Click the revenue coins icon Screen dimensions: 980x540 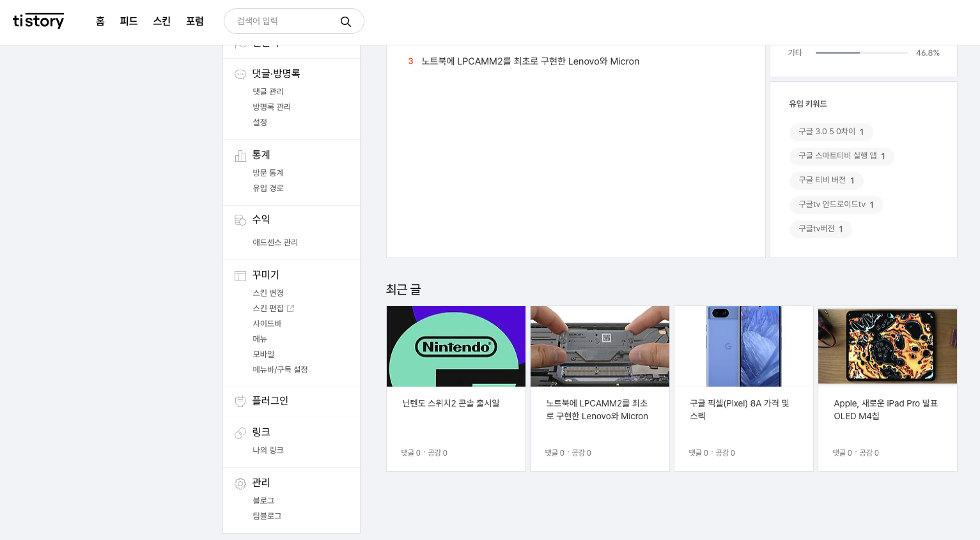(x=240, y=220)
